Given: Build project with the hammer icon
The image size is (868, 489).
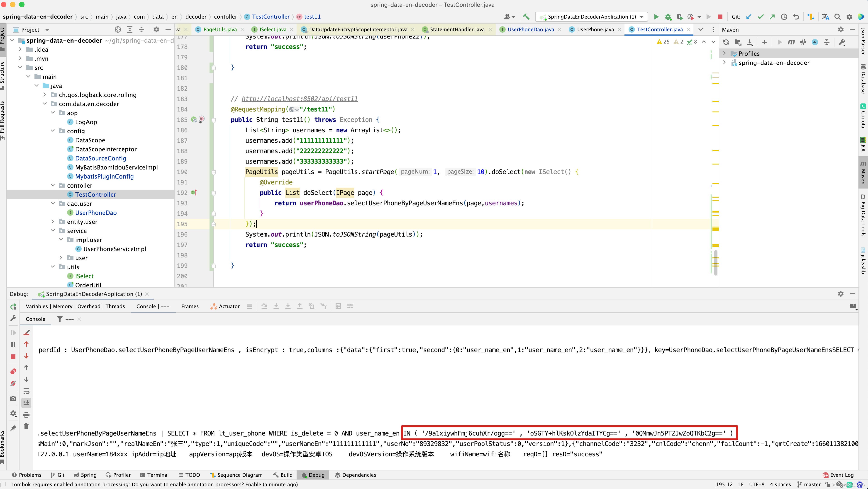Looking at the screenshot, I should click(x=526, y=17).
